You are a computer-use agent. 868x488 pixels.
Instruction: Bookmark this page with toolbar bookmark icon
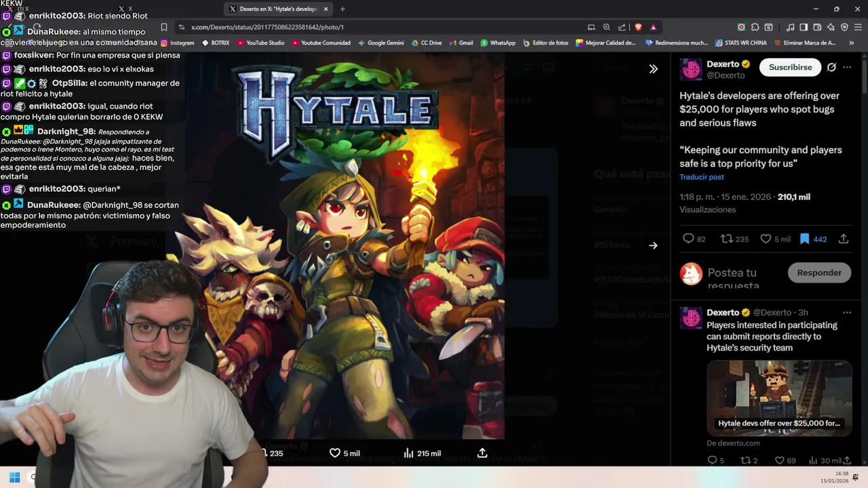(163, 27)
